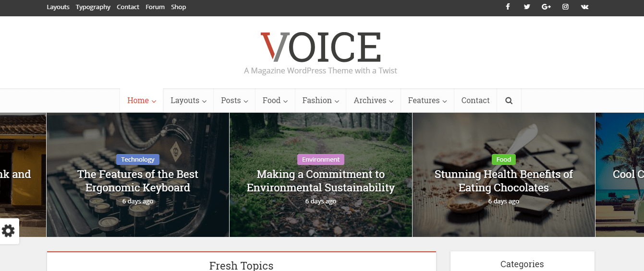Image resolution: width=644 pixels, height=271 pixels.
Task: Expand the Layouts dropdown in main navigation
Action: [188, 101]
